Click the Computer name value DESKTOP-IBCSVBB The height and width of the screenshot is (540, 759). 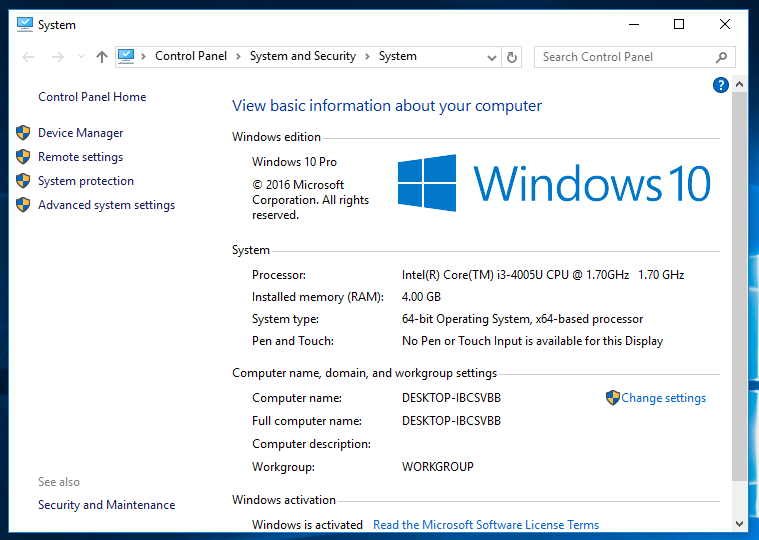coord(451,398)
